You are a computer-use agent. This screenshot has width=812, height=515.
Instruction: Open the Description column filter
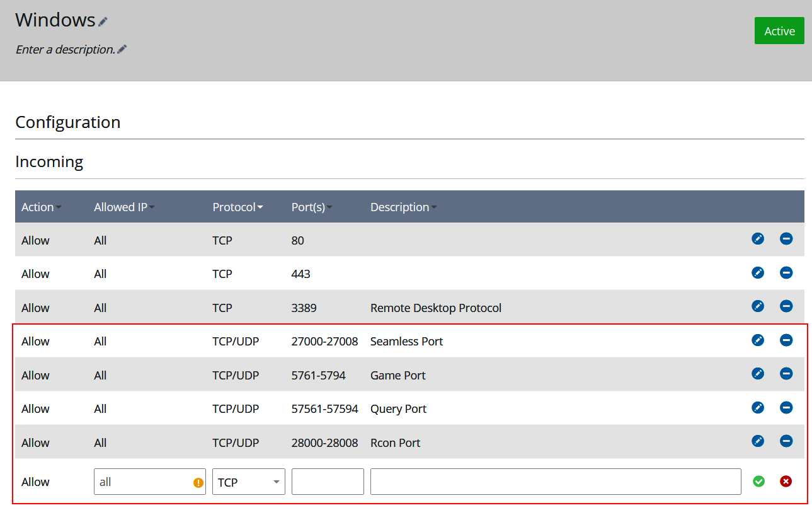(433, 207)
